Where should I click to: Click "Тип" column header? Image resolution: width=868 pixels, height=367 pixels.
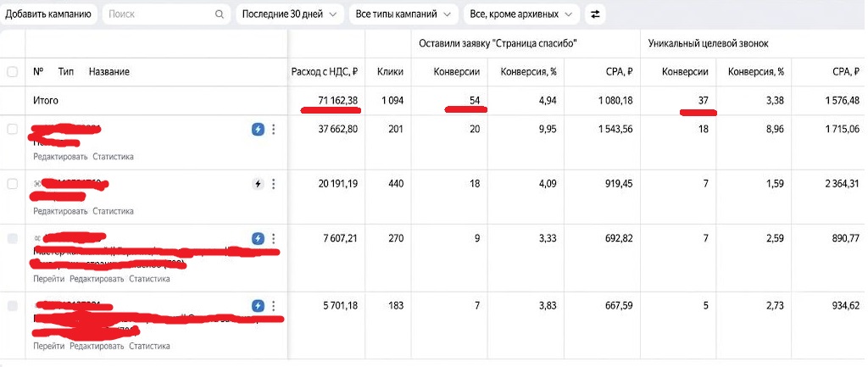click(x=66, y=71)
